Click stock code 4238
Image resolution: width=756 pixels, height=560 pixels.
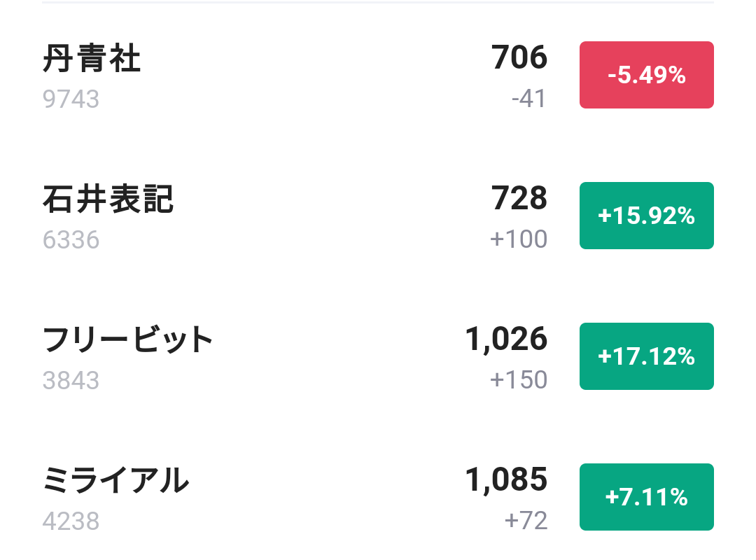coord(71,521)
